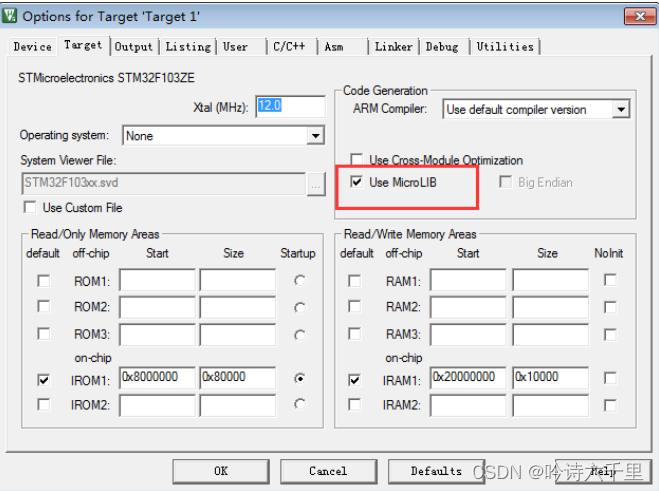Confirm settings with the OK button
Image resolution: width=659 pixels, height=491 pixels.
pos(221,471)
